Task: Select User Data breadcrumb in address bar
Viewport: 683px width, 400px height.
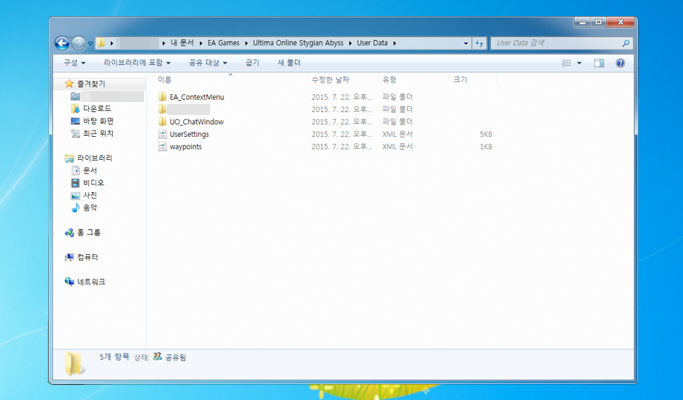Action: (x=372, y=43)
